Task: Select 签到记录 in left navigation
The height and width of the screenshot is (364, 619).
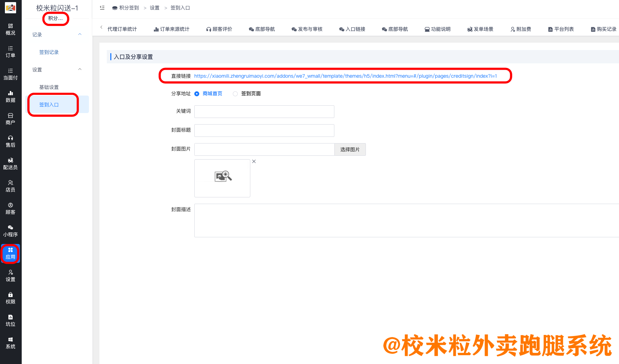Action: (49, 52)
